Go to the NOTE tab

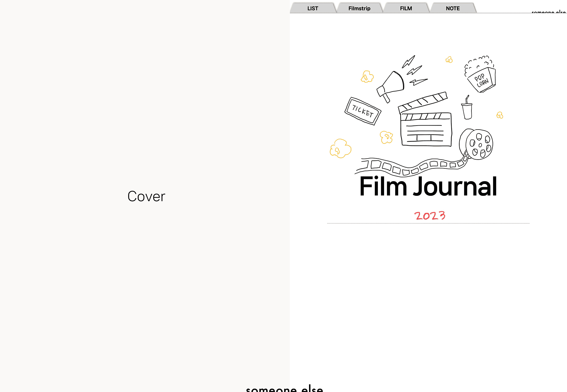(453, 8)
